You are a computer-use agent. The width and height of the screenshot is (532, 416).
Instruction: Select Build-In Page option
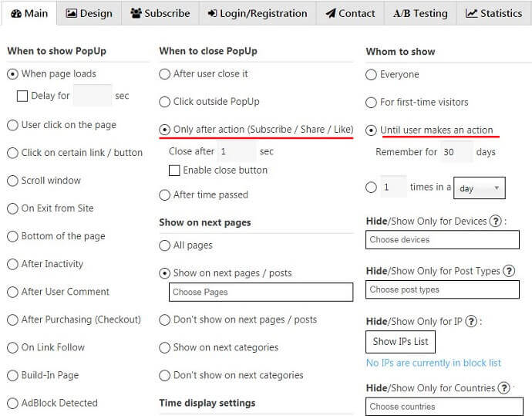tap(12, 376)
